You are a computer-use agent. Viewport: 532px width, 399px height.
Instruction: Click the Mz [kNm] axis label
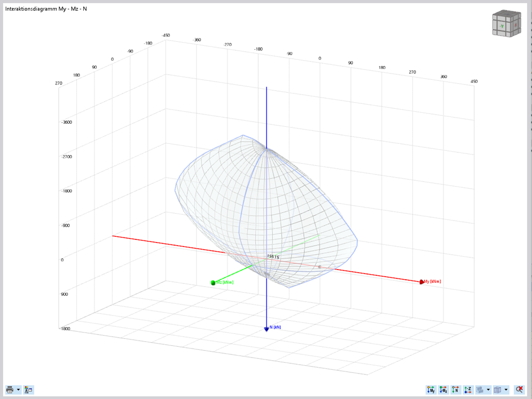[x=224, y=281]
